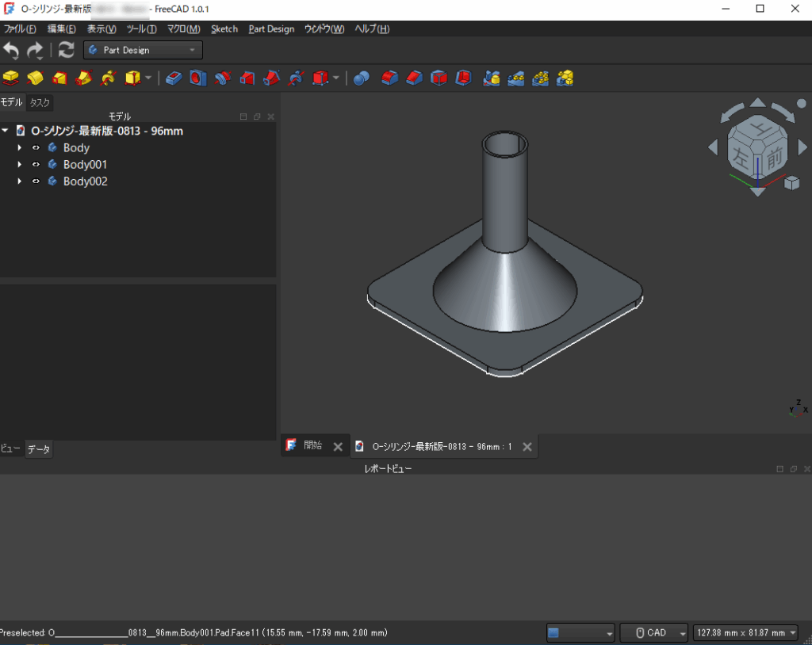This screenshot has height=645, width=812.
Task: Click the Revolution tool icon
Action: [35, 78]
